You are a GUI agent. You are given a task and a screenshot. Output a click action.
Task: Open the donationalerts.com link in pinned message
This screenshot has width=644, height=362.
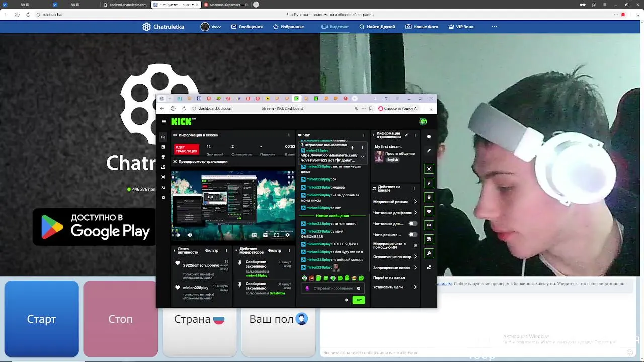[x=329, y=158]
